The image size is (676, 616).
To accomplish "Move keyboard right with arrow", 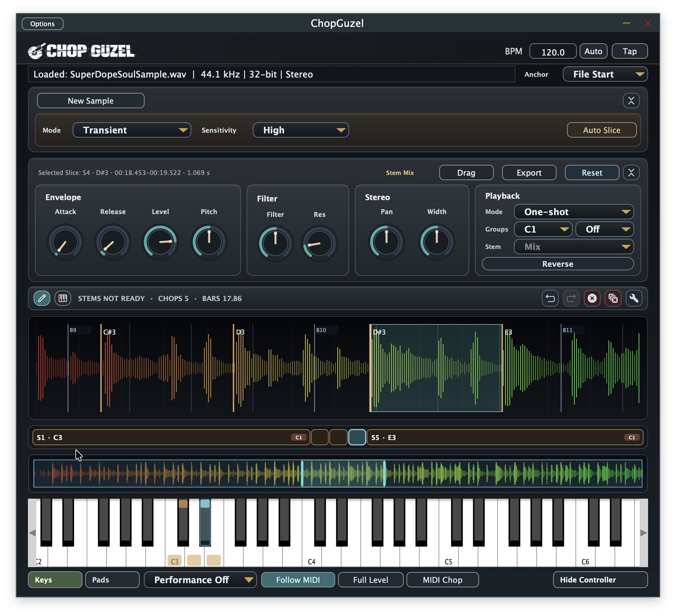I will 644,533.
